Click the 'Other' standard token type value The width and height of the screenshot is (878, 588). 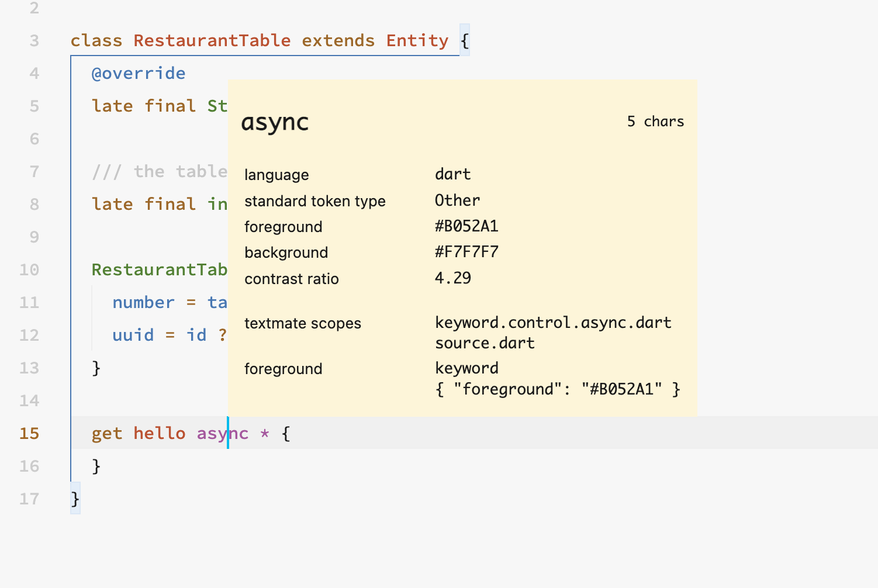[457, 200]
